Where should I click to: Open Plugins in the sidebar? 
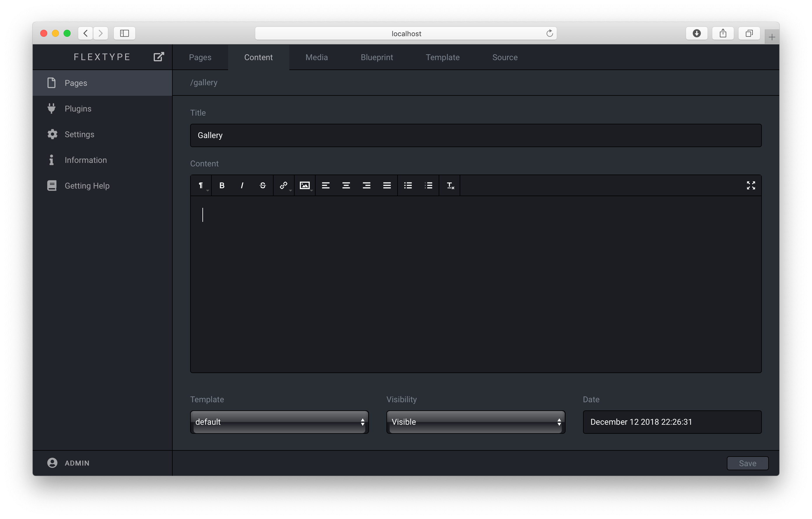tap(78, 109)
